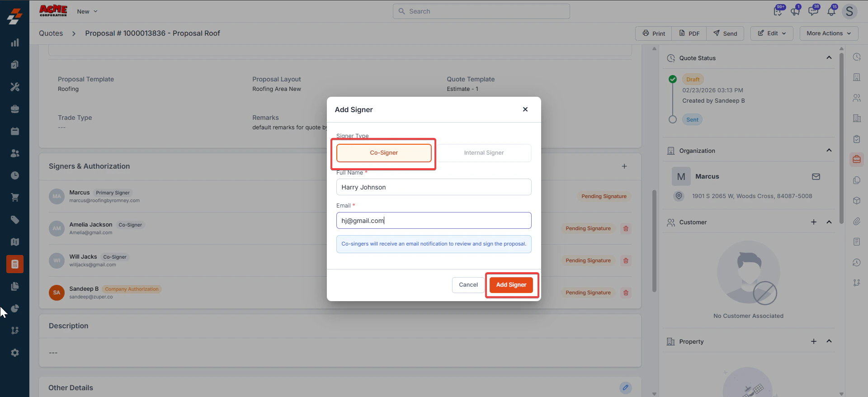
Task: Collapse the Customer section
Action: point(829,222)
